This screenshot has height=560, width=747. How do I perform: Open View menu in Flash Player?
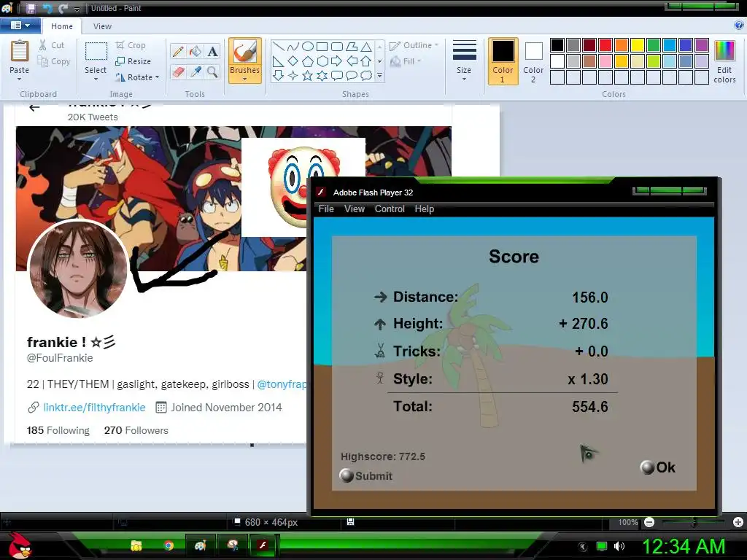tap(355, 209)
